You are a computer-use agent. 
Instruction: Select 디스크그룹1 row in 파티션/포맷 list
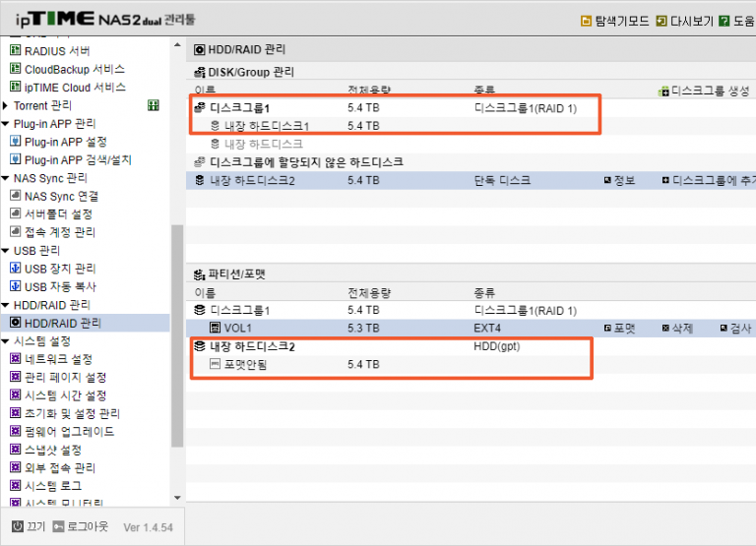(472, 310)
